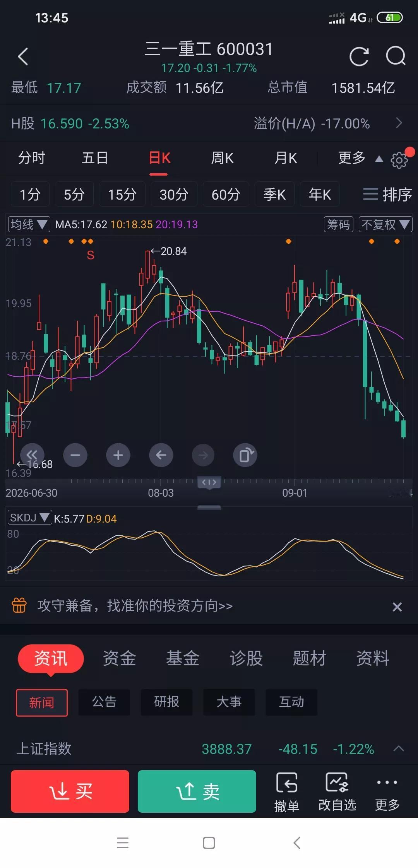Open the 攻守兼备 promotion link
The width and height of the screenshot is (418, 868).
135,606
